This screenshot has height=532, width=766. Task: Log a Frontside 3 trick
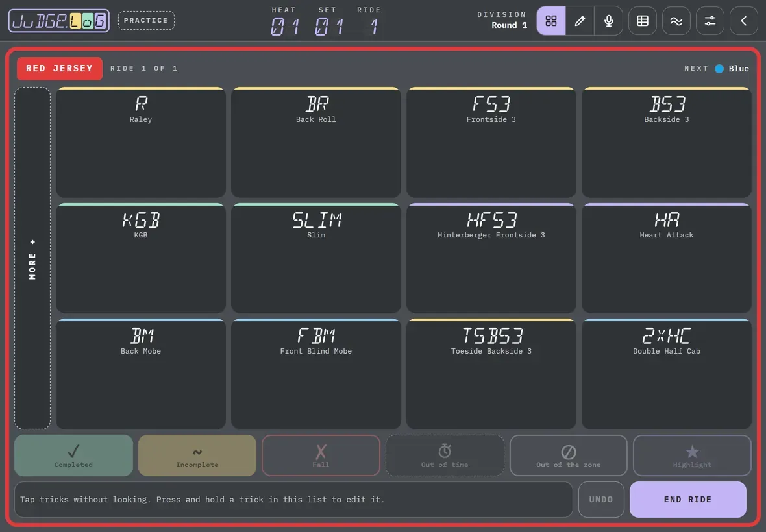click(x=491, y=142)
